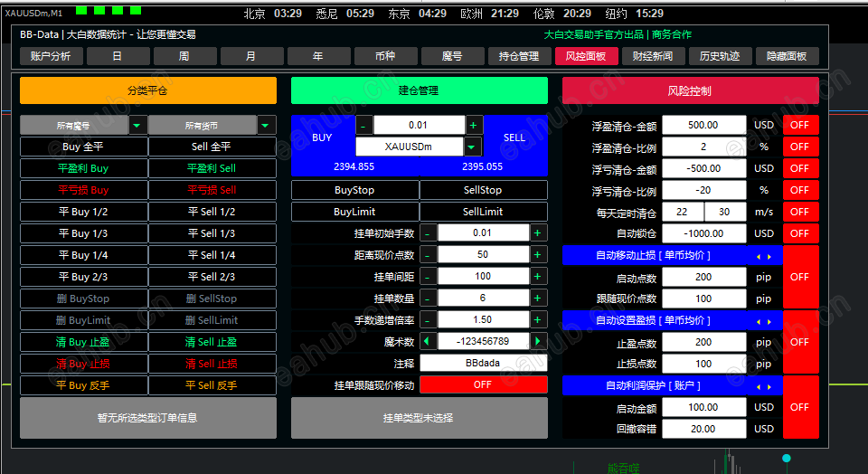Viewport: 868px width, 474px height.
Task: Toggle 浮亏清仓-比例 OFF switch
Action: 800,190
